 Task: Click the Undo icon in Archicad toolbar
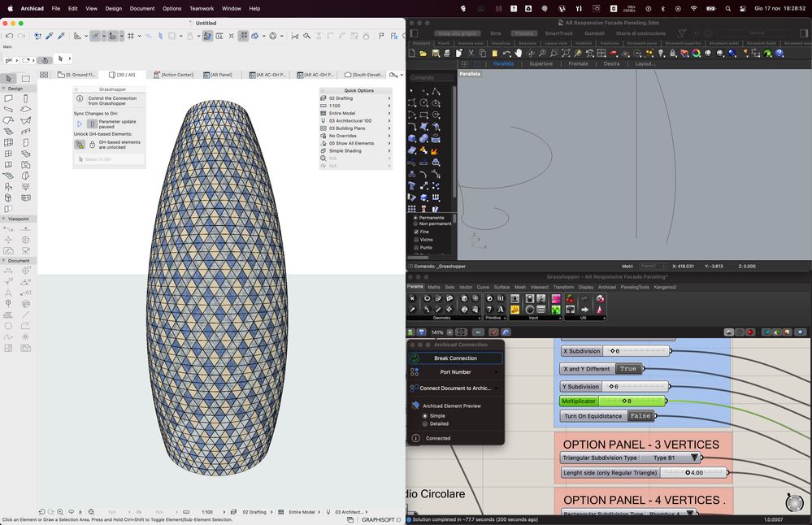coord(9,36)
